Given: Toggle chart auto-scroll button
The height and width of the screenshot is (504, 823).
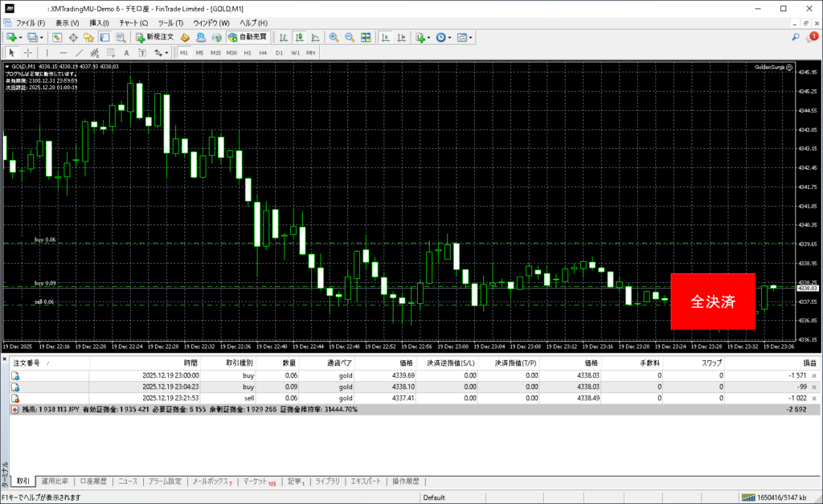Looking at the screenshot, I should point(386,37).
